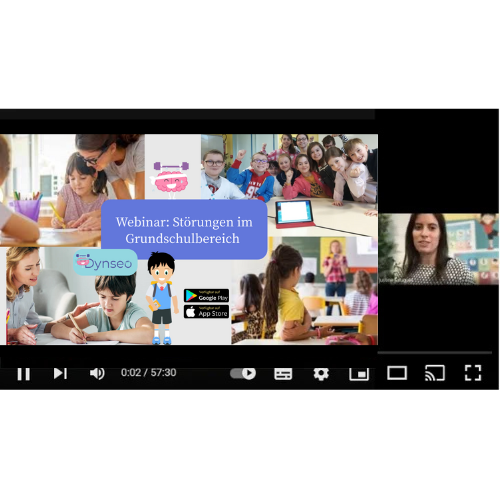The height and width of the screenshot is (500, 500).
Task: Click the Dynseo logo
Action: tap(105, 262)
